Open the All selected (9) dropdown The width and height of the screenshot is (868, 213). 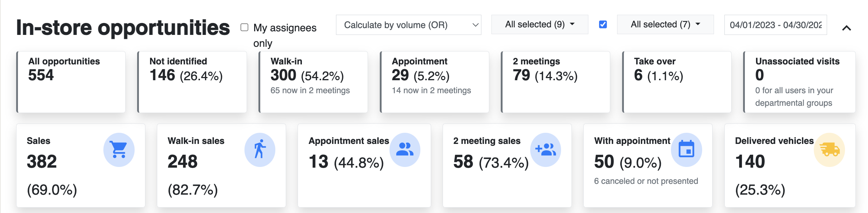(540, 24)
